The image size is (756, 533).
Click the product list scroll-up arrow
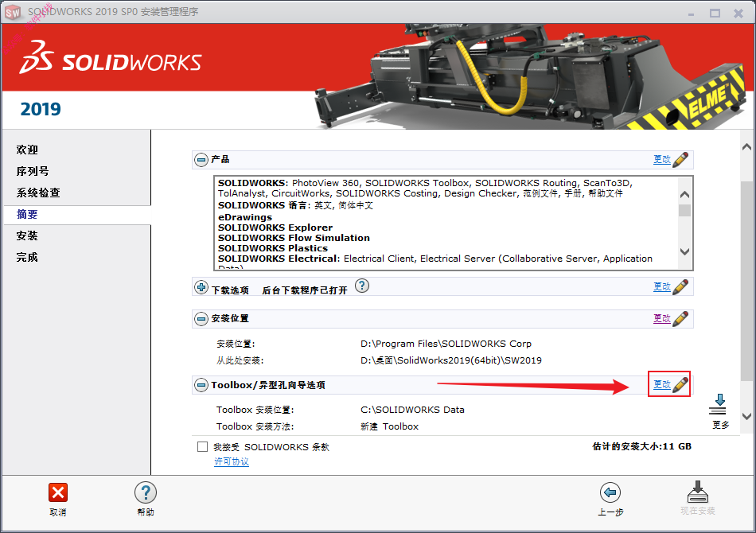click(684, 195)
